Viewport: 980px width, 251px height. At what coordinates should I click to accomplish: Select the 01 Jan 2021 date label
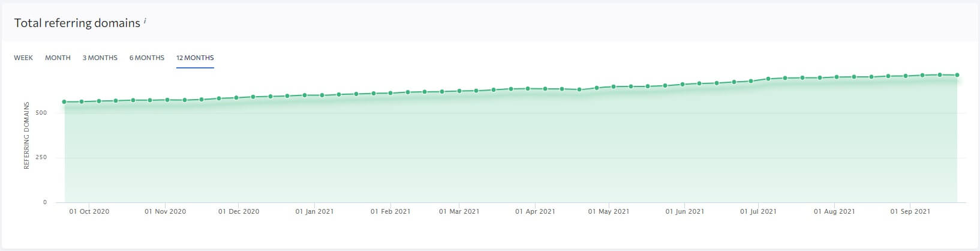(x=314, y=211)
